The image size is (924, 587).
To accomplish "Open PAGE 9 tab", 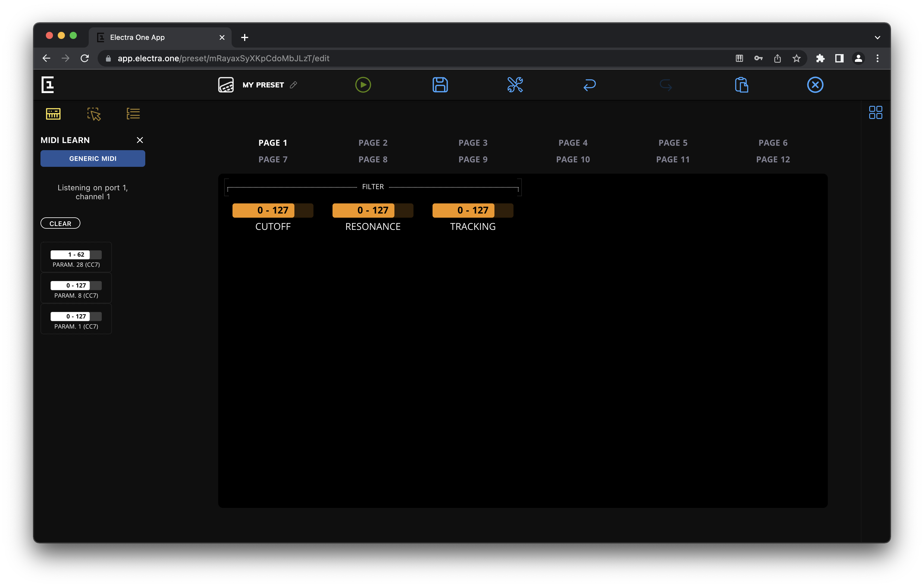I will click(473, 159).
